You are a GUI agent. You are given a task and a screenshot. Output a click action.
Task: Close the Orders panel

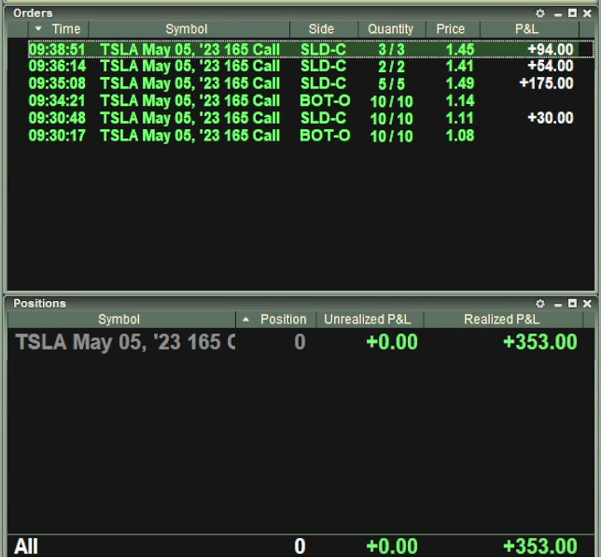point(587,13)
